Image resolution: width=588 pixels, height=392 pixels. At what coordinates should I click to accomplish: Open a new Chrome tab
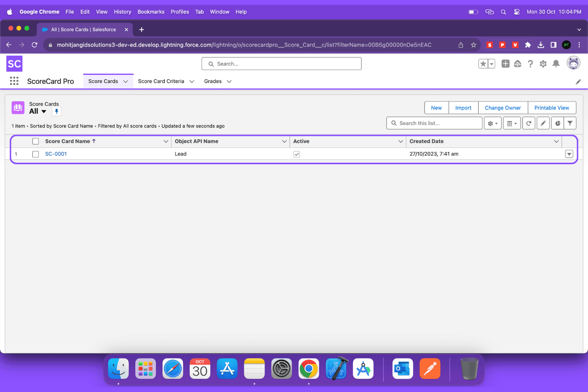pos(142,29)
